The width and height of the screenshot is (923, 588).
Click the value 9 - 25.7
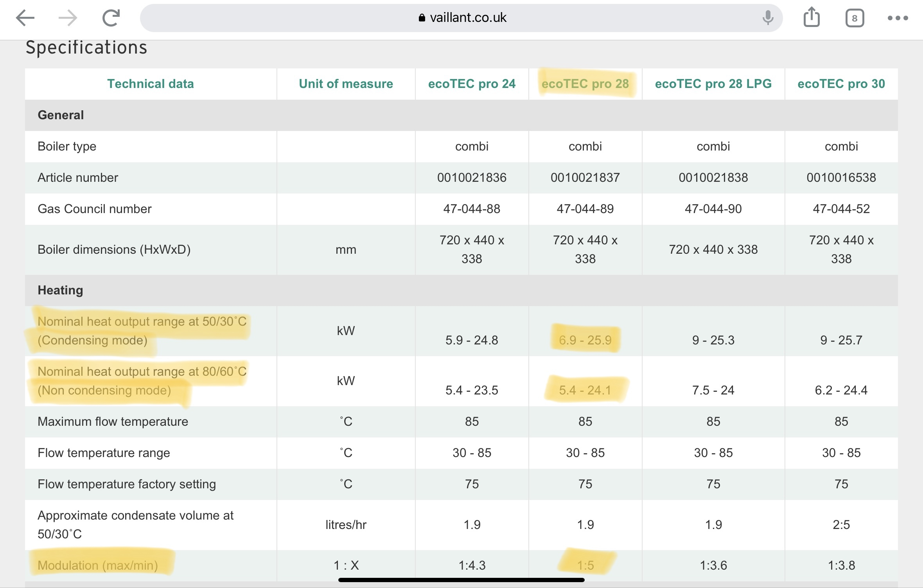[841, 340]
